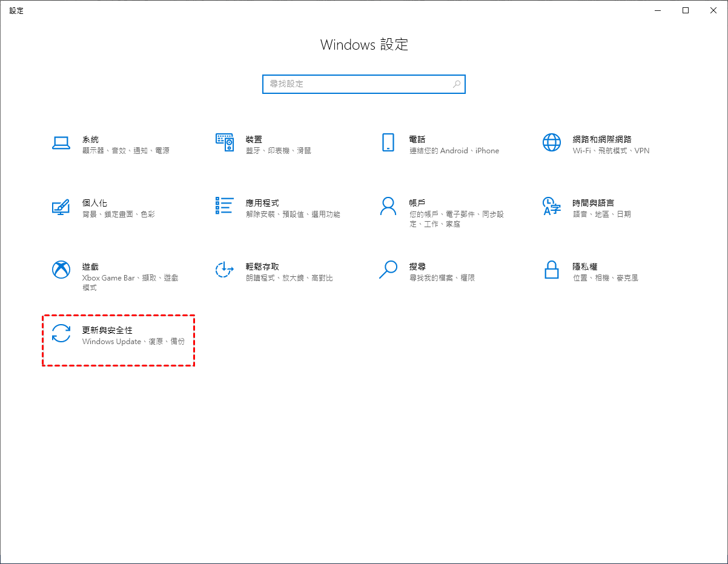Click the 朗讀程式、放大鏡、高對比 description
728x564 pixels.
coord(290,278)
